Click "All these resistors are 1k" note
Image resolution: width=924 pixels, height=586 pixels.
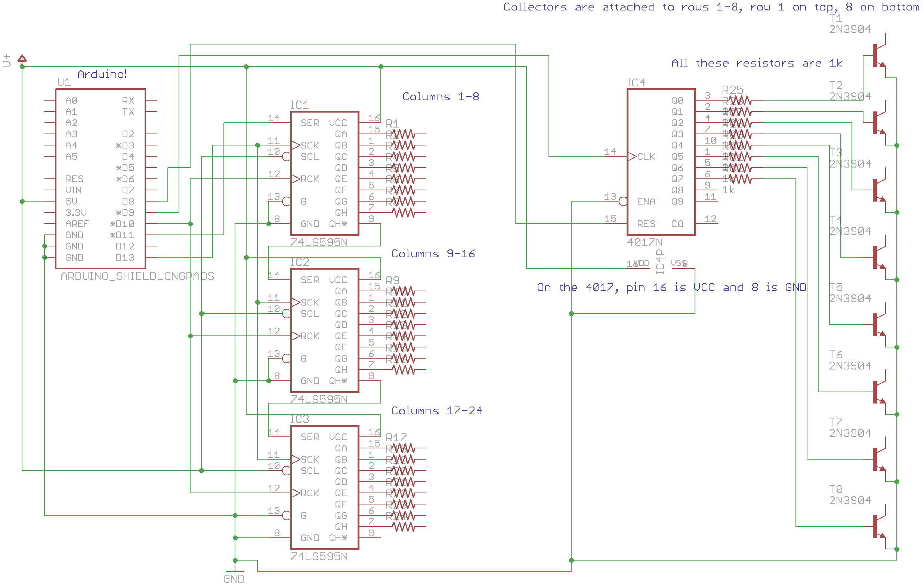pyautogui.click(x=756, y=63)
